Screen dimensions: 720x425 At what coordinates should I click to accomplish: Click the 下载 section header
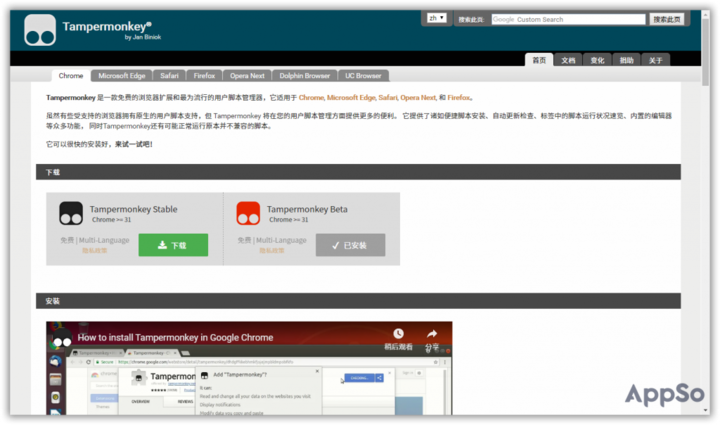358,172
